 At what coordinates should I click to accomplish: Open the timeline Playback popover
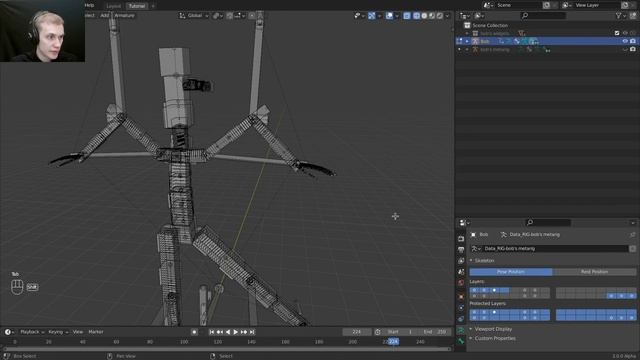[32, 332]
